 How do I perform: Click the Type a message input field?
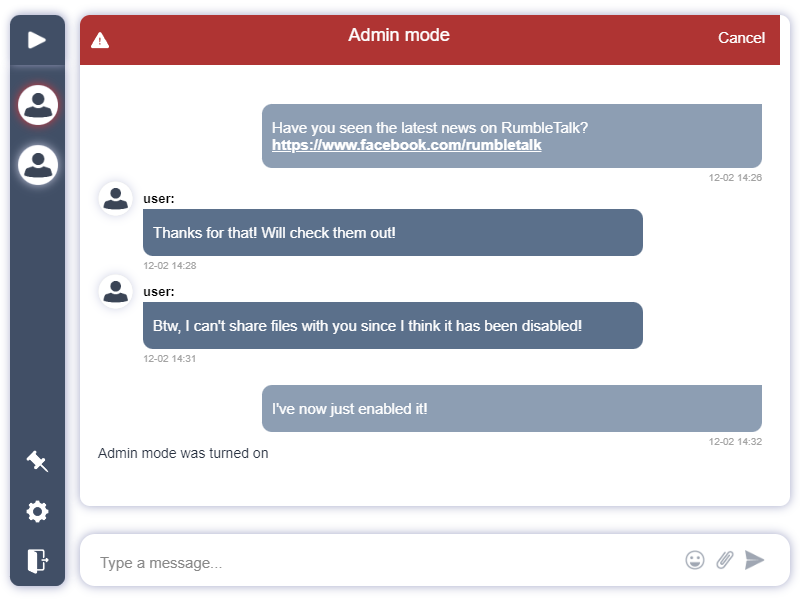click(x=300, y=561)
